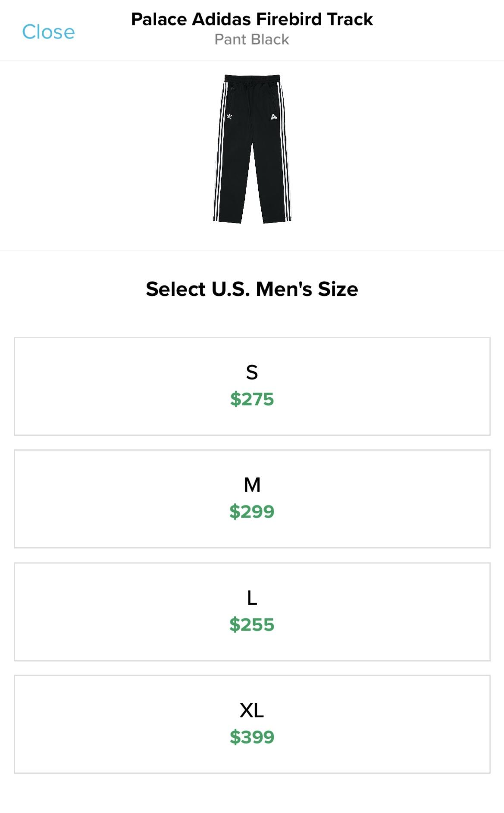
Task: Click the $275 price
Action: 252,399
